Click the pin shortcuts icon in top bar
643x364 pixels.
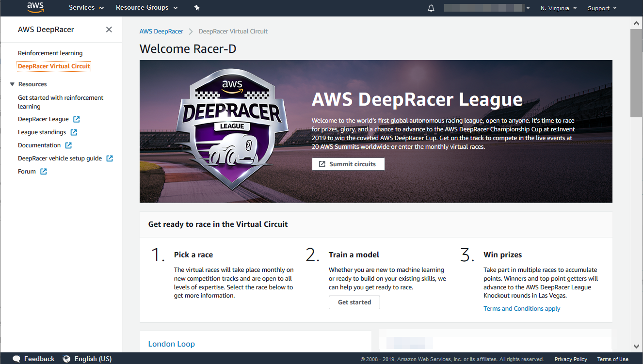point(196,8)
